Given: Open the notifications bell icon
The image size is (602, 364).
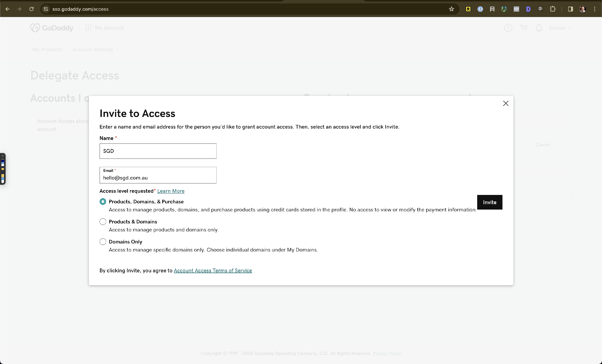Looking at the screenshot, I should tap(539, 28).
